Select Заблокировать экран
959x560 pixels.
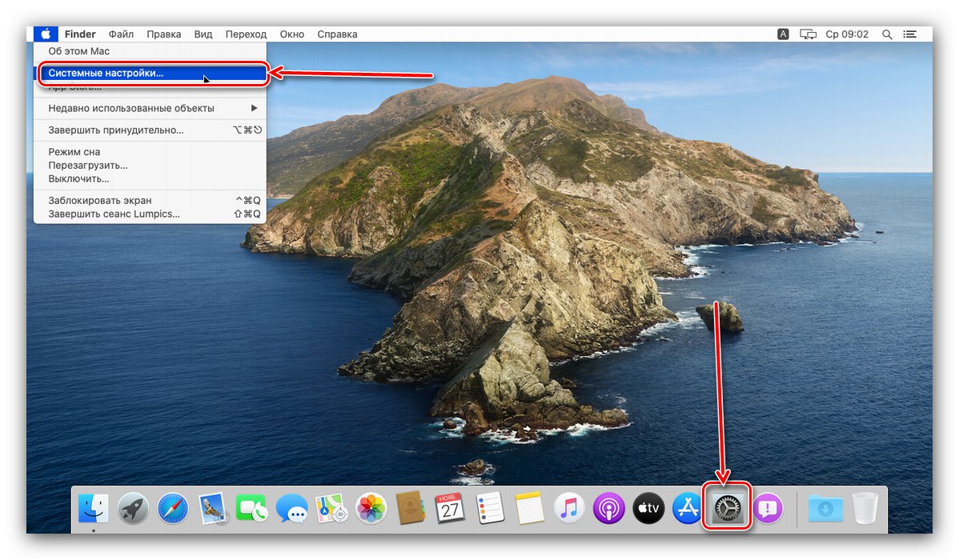click(x=150, y=201)
